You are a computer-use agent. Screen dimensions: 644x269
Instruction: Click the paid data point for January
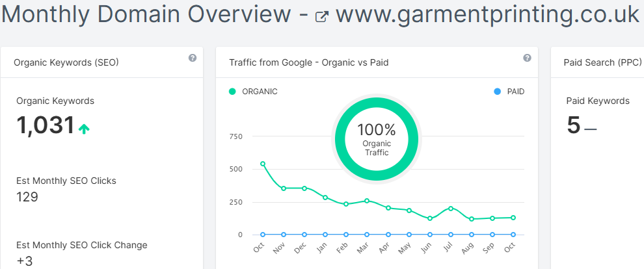click(x=325, y=235)
